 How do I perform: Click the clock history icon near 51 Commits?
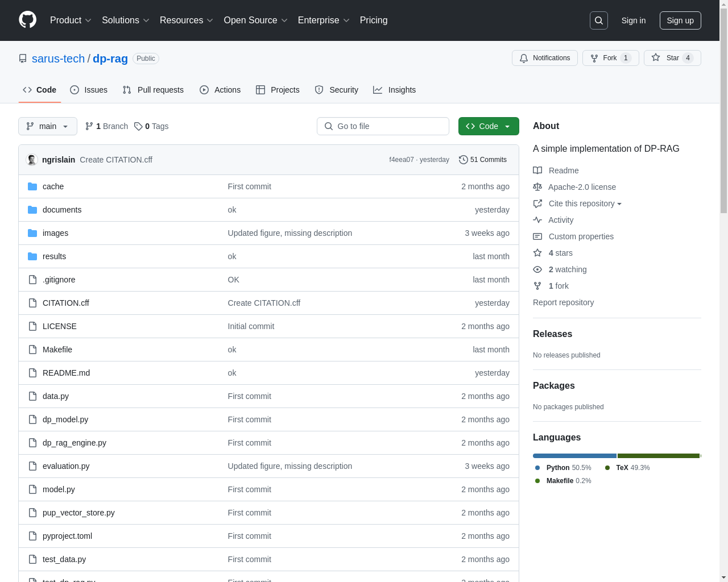464,160
